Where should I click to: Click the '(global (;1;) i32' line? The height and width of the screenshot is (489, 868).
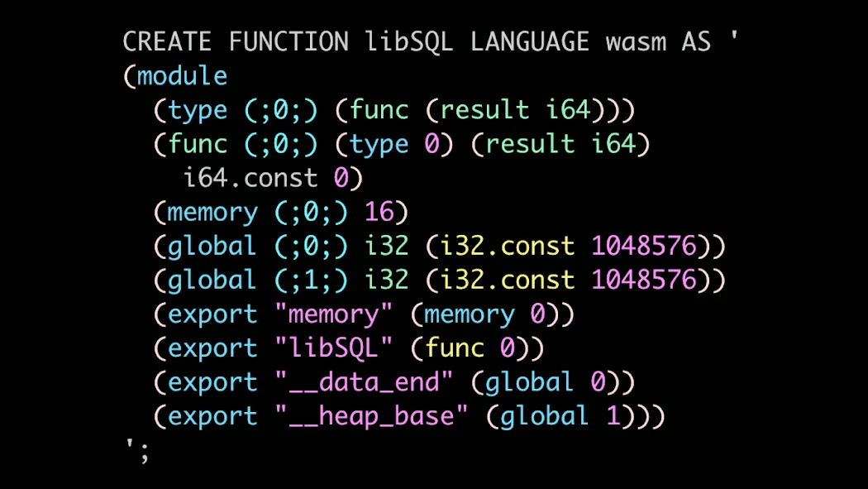coord(440,280)
